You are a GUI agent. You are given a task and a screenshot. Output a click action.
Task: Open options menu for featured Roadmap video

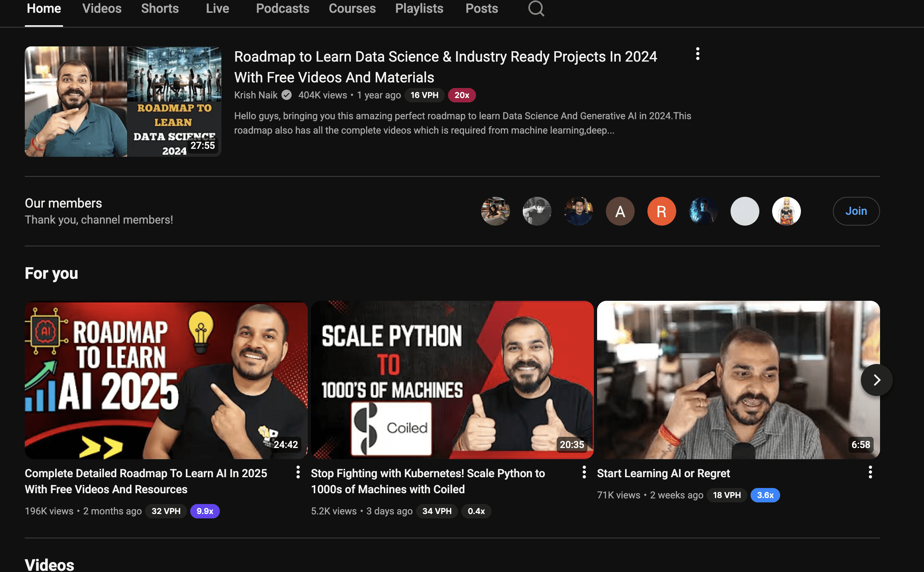[697, 54]
